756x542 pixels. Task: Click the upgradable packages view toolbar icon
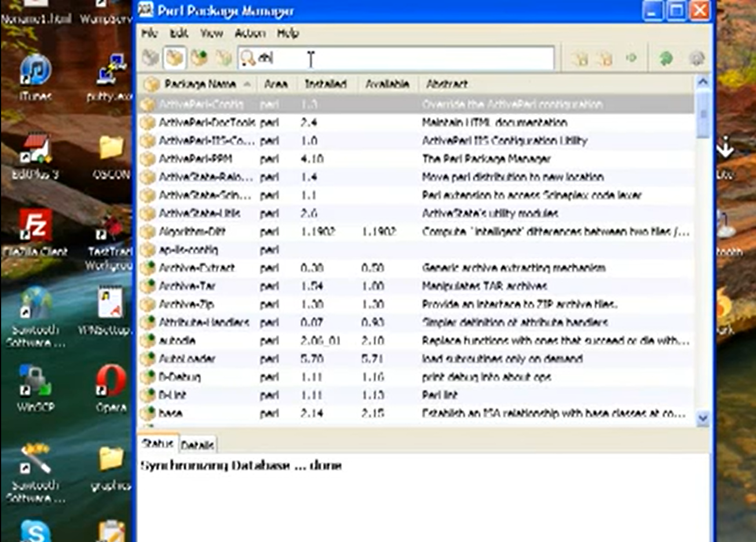pyautogui.click(x=199, y=58)
